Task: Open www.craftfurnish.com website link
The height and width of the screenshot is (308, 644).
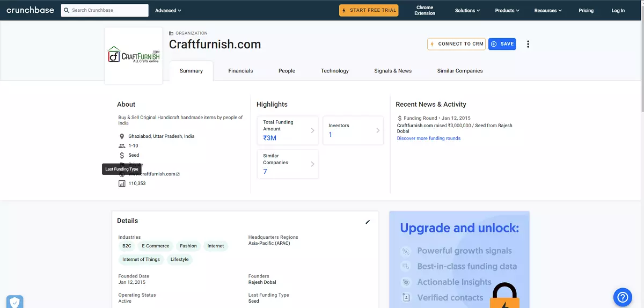Action: (154, 174)
